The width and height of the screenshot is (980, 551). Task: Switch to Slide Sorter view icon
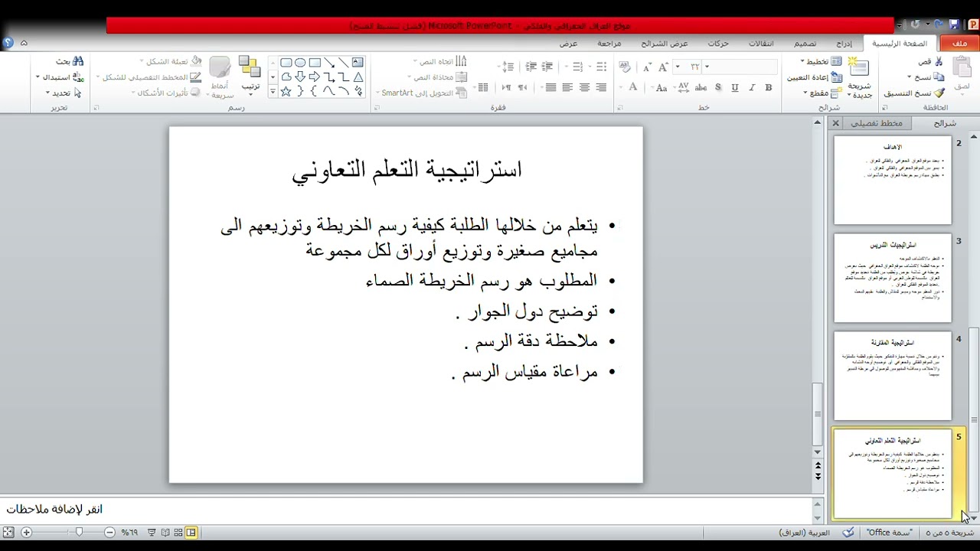178,532
